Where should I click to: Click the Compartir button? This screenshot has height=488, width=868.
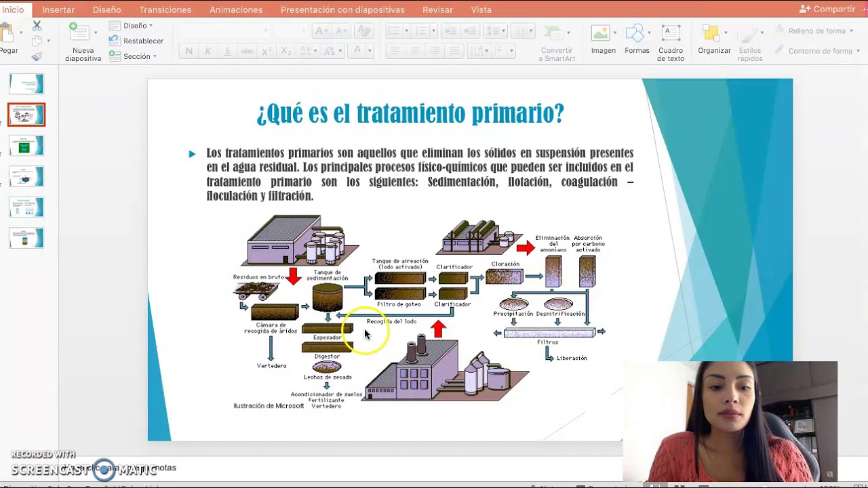827,9
